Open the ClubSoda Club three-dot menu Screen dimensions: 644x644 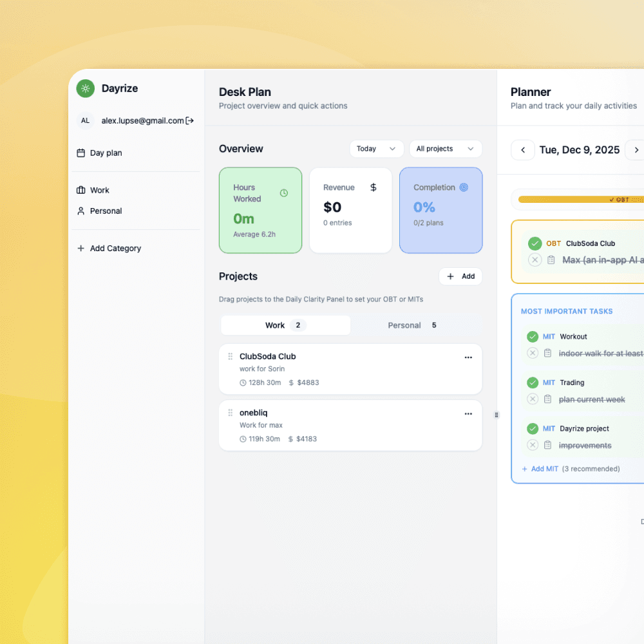(468, 357)
